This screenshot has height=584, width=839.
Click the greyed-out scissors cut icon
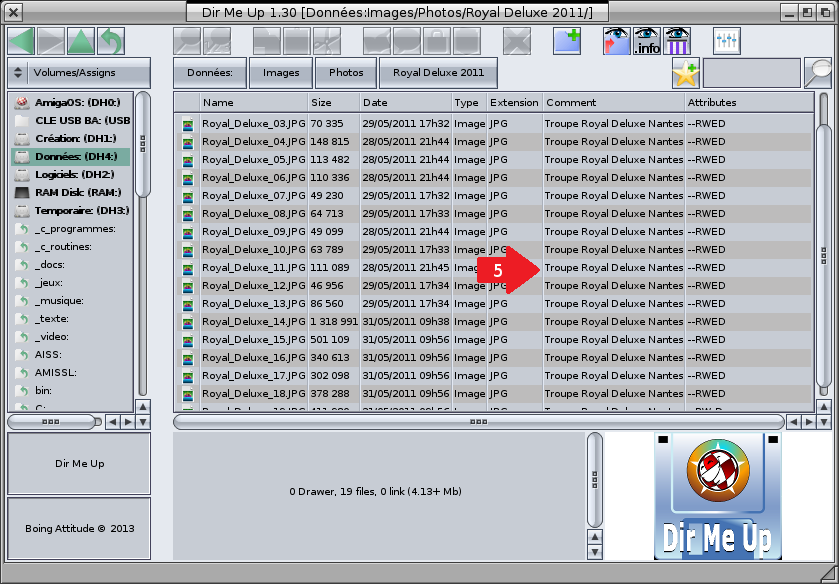pyautogui.click(x=327, y=41)
